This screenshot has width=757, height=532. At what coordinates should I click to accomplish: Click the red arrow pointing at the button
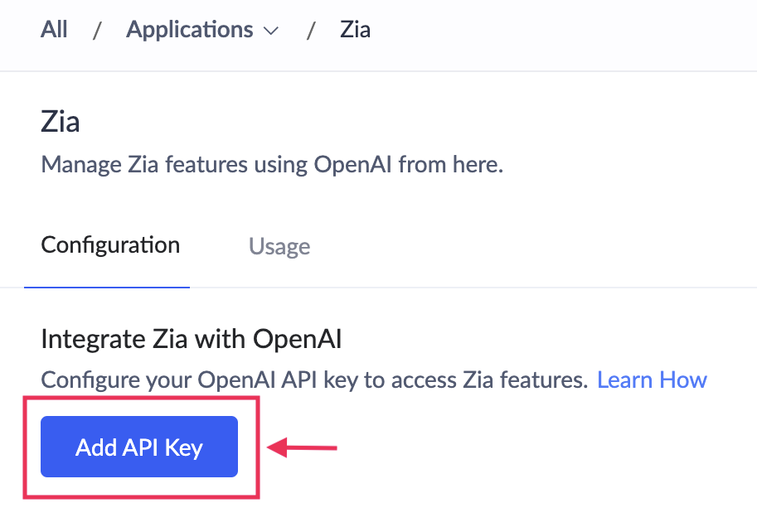click(303, 448)
